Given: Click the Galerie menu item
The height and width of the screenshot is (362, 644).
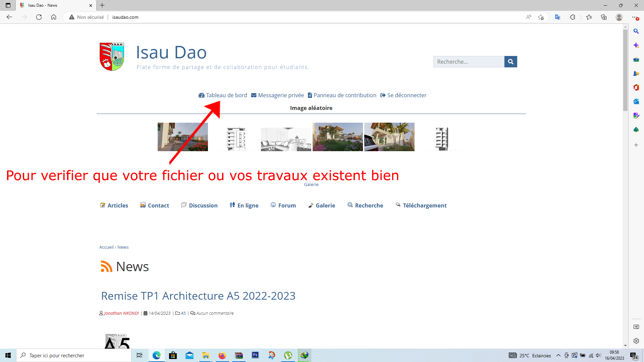Looking at the screenshot, I should click(325, 205).
